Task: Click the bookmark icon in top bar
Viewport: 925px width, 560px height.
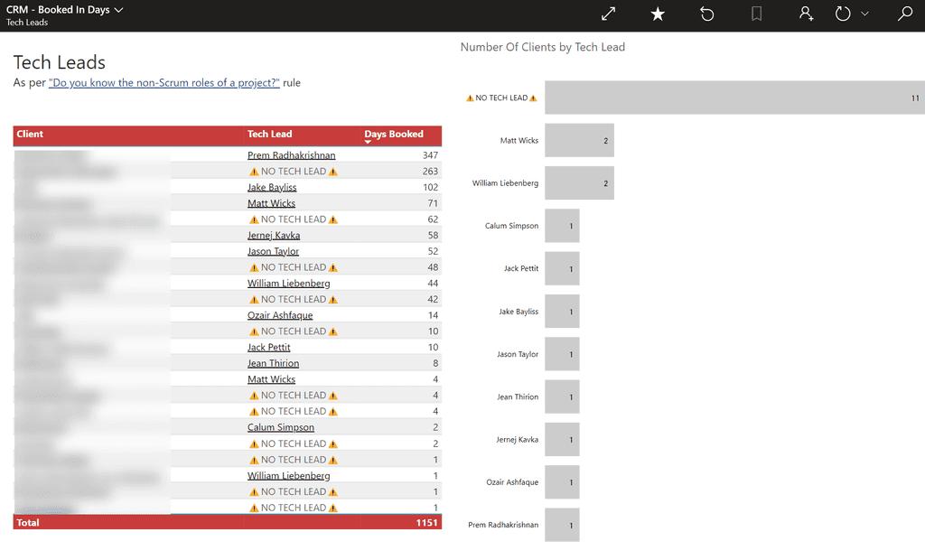Action: [757, 14]
